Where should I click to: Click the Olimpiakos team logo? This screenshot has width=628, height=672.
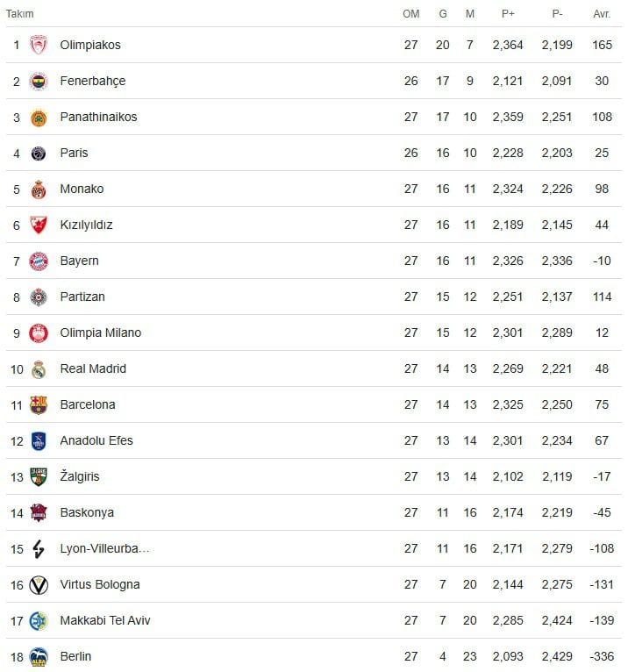point(38,45)
